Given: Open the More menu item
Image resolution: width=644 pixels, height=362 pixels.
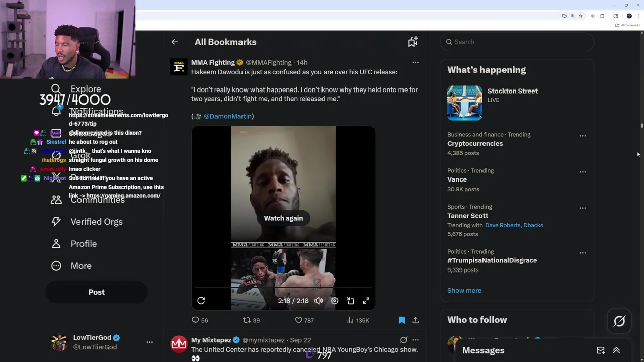Looking at the screenshot, I should (71, 266).
